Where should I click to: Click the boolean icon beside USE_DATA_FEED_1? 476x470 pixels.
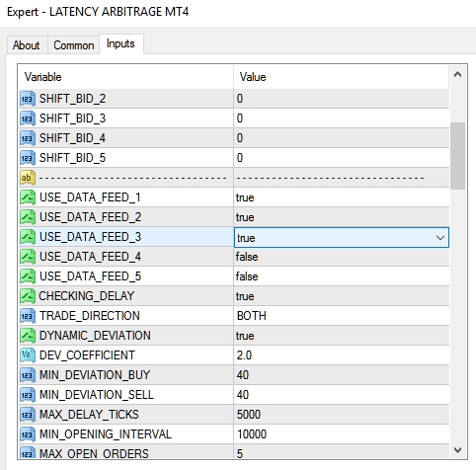pyautogui.click(x=28, y=197)
